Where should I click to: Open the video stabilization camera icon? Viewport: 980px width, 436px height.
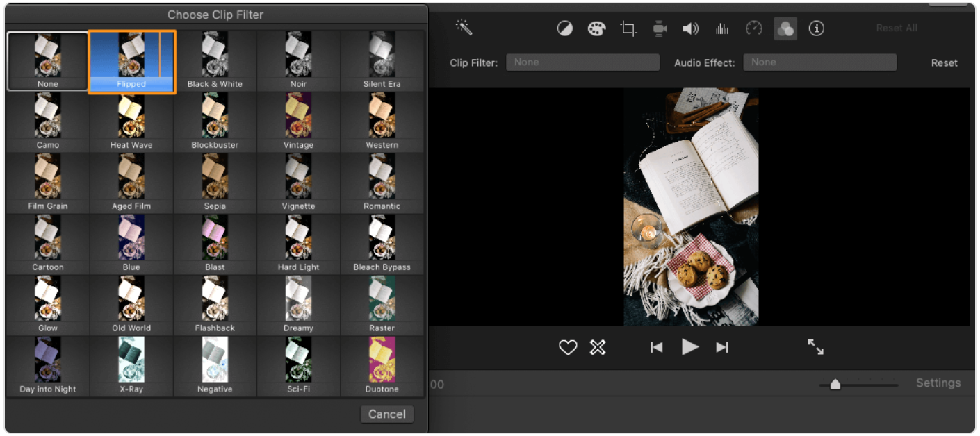click(660, 28)
